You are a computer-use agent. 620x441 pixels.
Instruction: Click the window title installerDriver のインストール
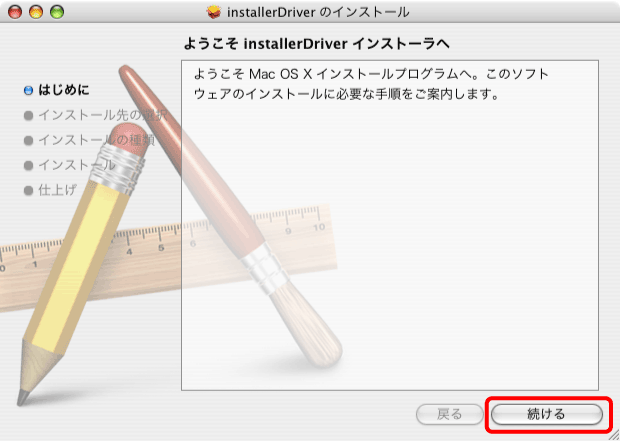318,12
